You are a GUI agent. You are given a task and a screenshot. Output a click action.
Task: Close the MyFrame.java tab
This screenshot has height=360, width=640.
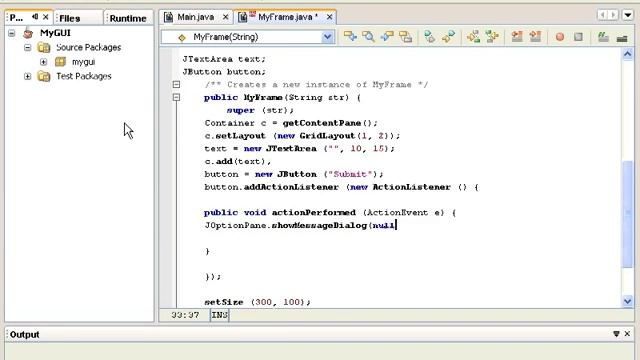329,17
